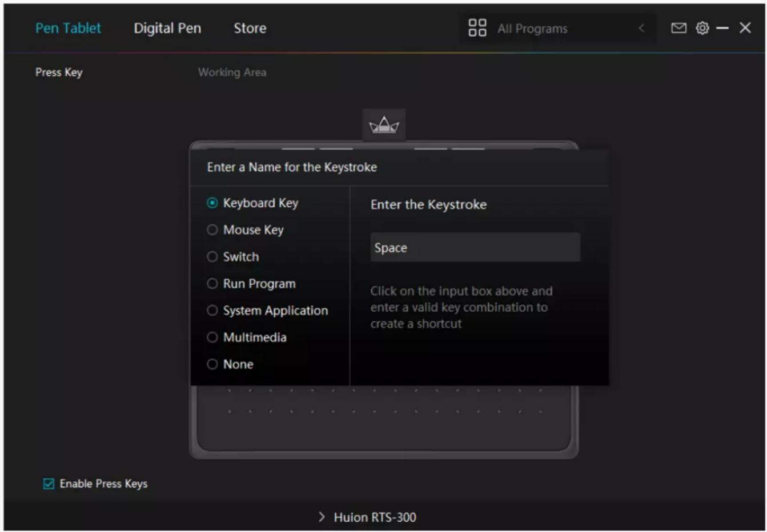Open the settings gear icon
This screenshot has width=767, height=532.
702,28
